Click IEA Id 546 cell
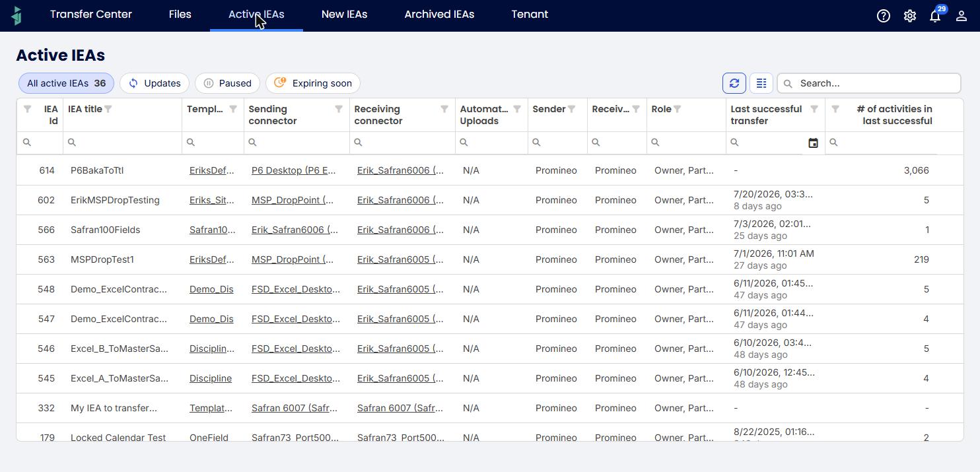This screenshot has width=980, height=472. [x=46, y=349]
